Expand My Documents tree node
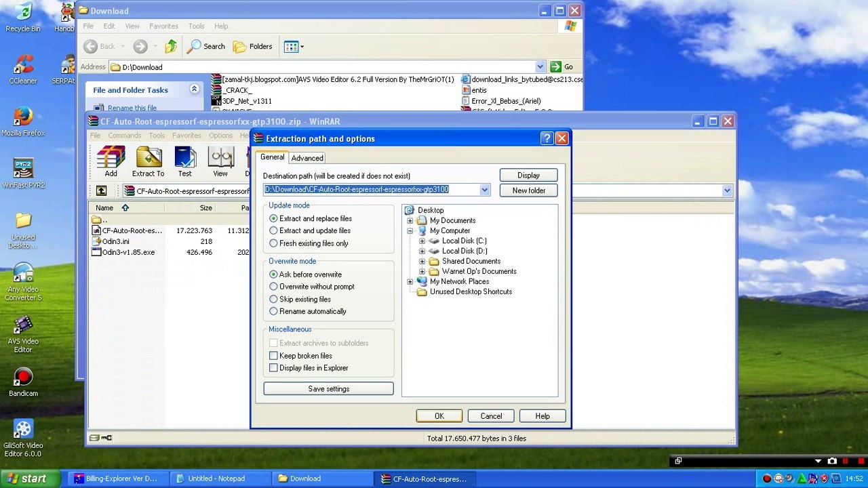The width and height of the screenshot is (868, 488). point(410,220)
